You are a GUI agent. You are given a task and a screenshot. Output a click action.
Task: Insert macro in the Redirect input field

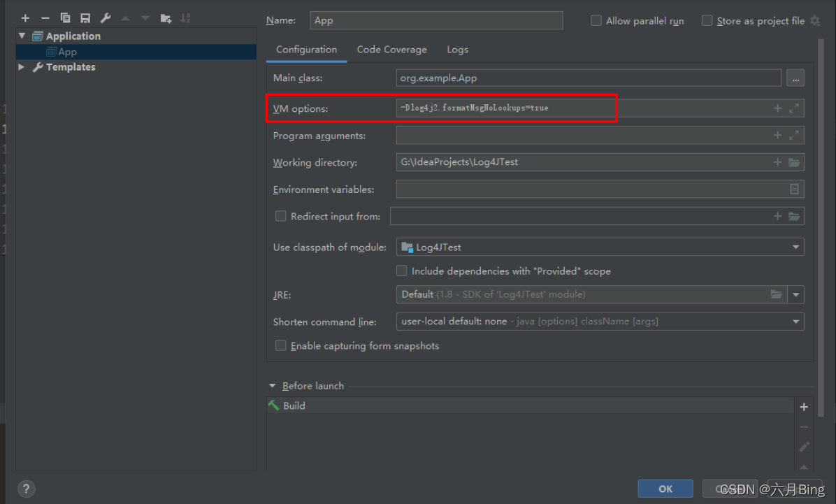(778, 216)
